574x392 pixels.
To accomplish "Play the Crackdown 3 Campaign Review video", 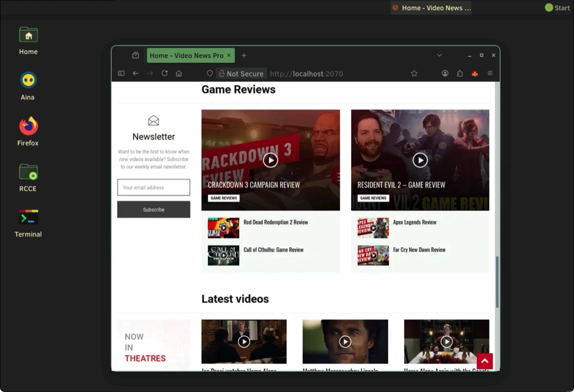I will [270, 160].
